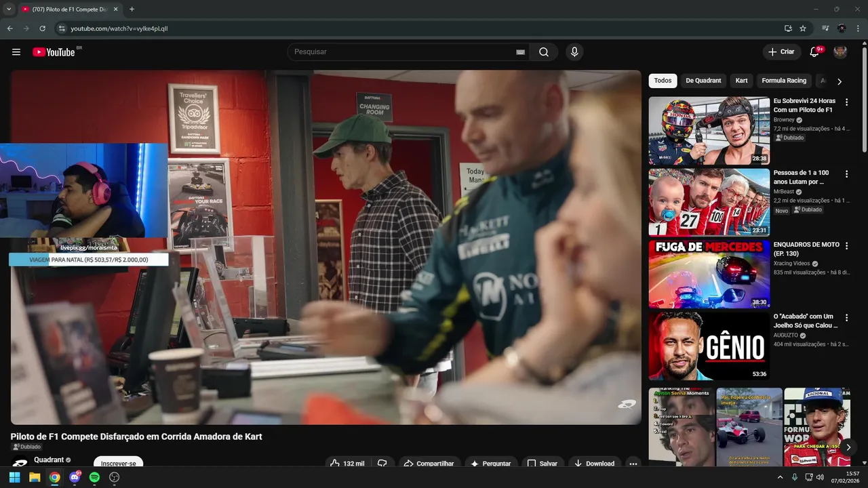868x488 pixels.
Task: Open the tab search dropdown arrow
Action: (9, 9)
